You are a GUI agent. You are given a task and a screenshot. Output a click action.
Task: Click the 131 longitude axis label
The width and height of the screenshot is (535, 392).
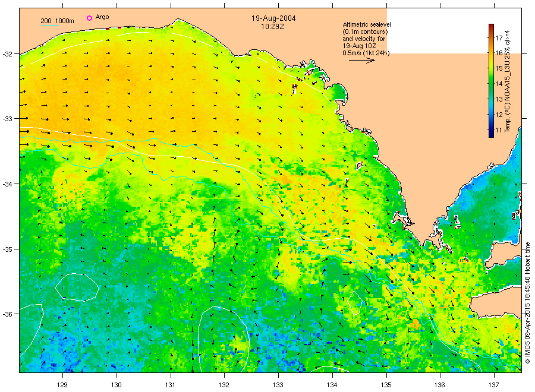coord(170,385)
